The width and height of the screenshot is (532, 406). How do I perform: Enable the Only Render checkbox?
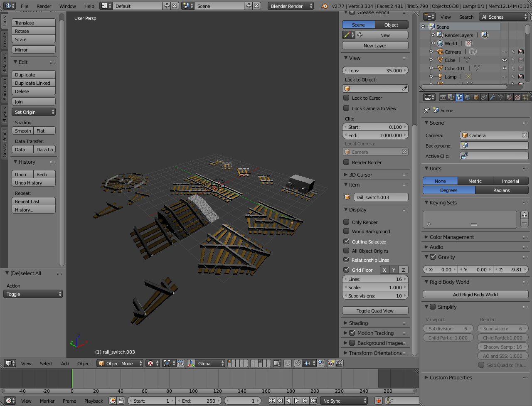click(346, 222)
